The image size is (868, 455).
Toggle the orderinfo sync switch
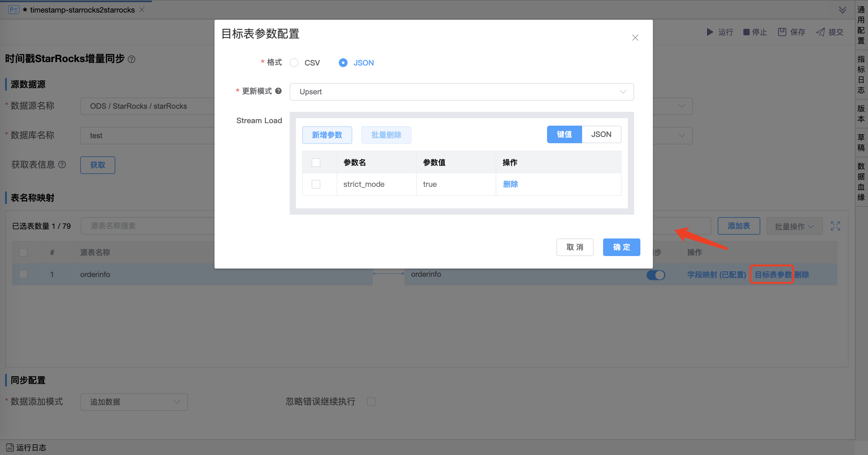tap(655, 275)
